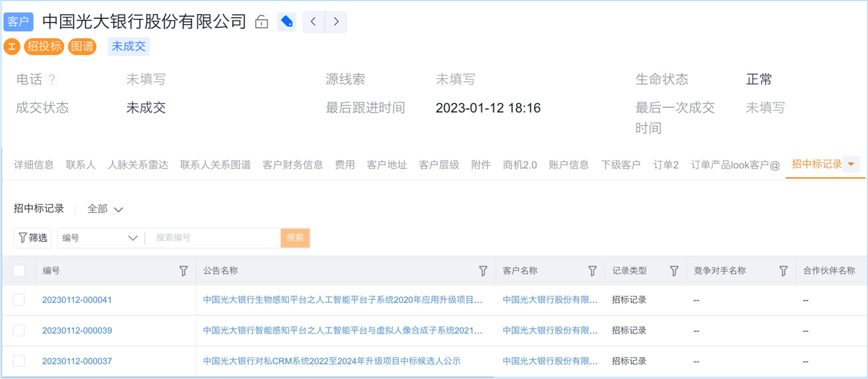This screenshot has height=379, width=868.
Task: Go to the previous customer record arrow
Action: 313,22
